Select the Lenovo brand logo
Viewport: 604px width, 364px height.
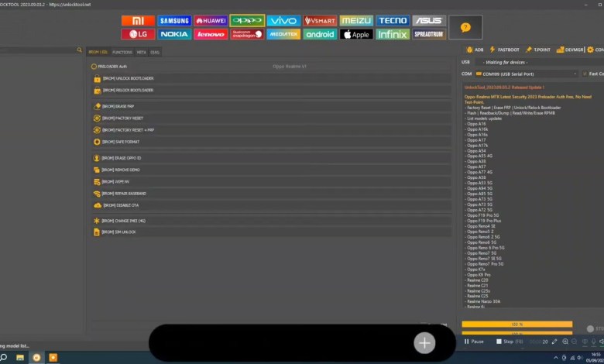point(211,34)
